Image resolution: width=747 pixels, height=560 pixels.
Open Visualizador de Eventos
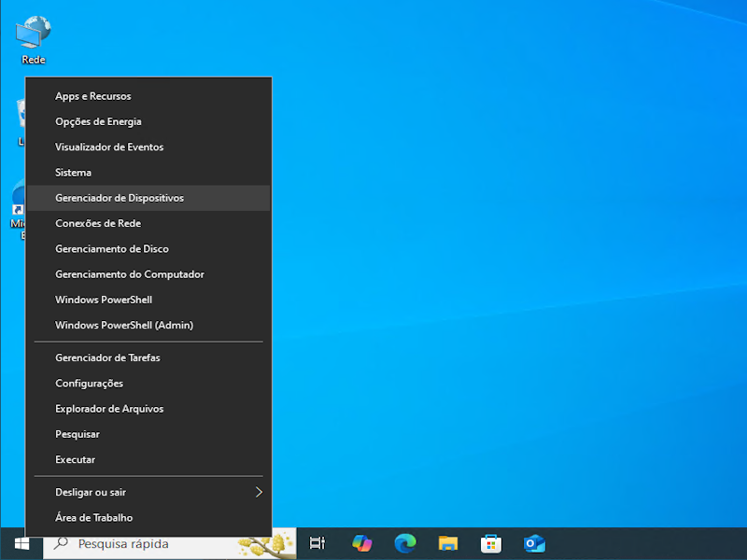(148, 147)
